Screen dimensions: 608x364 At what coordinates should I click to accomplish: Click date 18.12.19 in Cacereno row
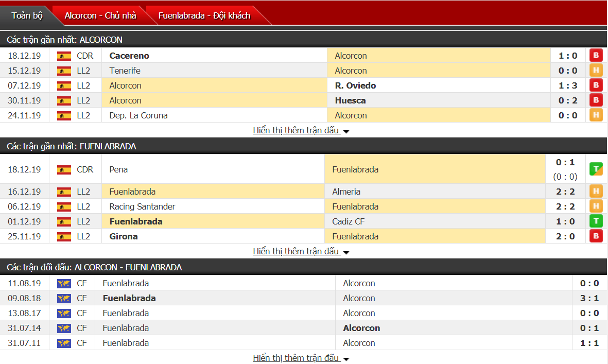click(24, 56)
